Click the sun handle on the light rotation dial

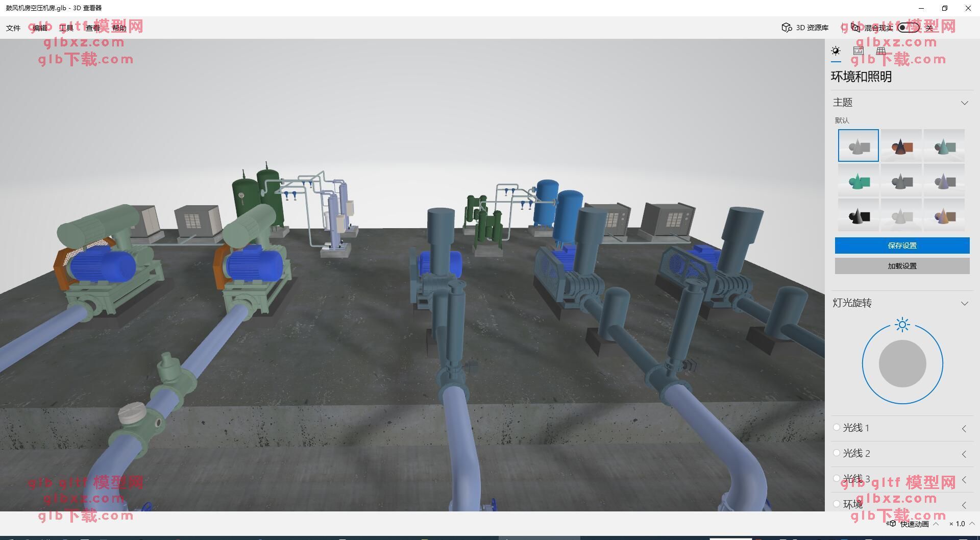902,325
